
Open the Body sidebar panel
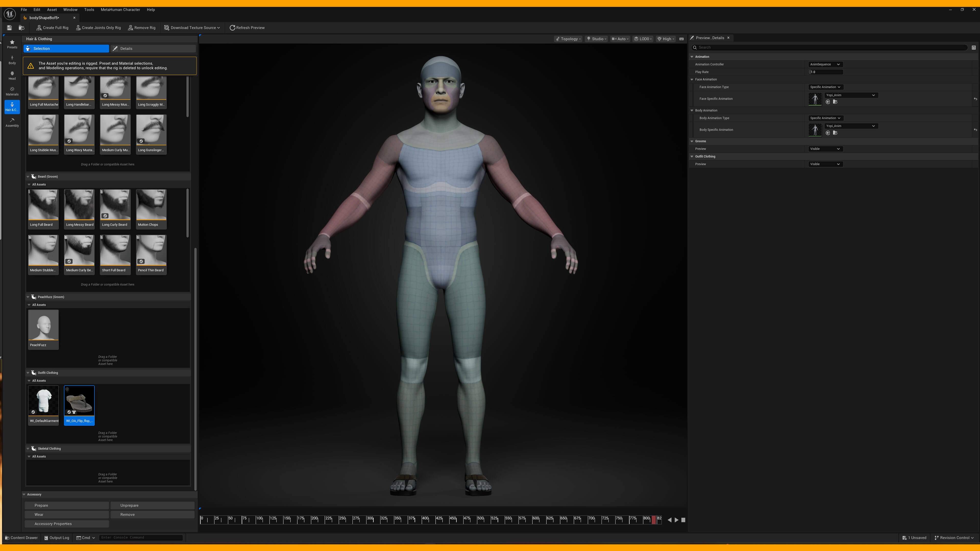(x=12, y=60)
